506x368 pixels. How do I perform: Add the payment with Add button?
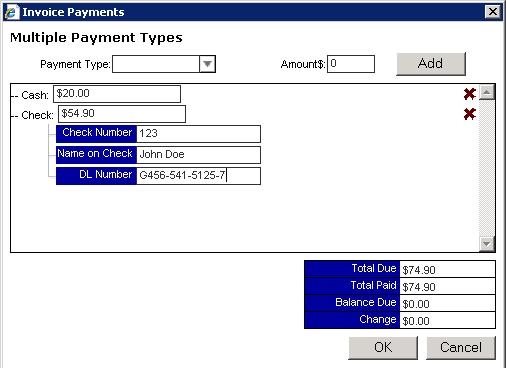coord(431,64)
